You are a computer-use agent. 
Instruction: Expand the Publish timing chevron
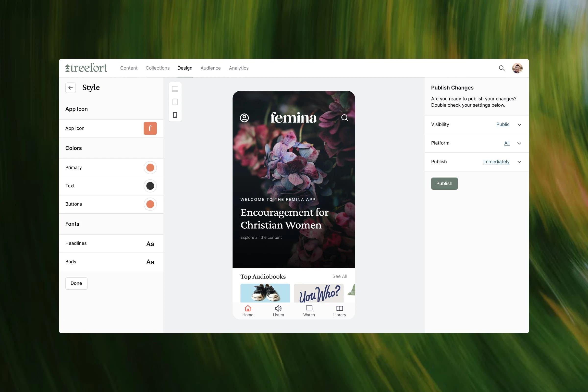click(x=519, y=162)
